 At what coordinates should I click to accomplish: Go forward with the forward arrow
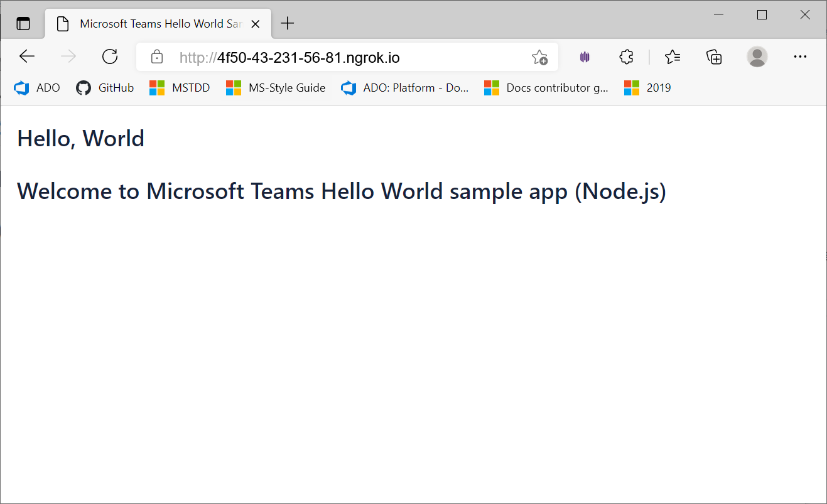tap(68, 57)
